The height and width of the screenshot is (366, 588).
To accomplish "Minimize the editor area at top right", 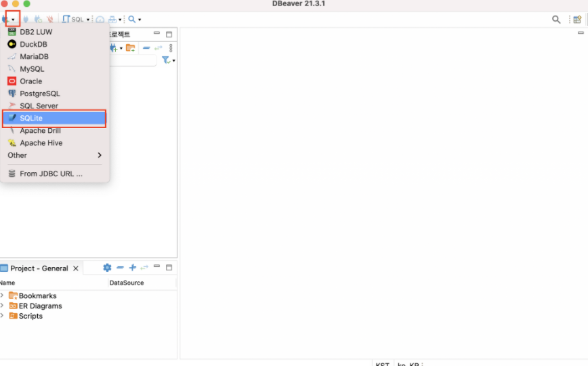I will pos(581,33).
